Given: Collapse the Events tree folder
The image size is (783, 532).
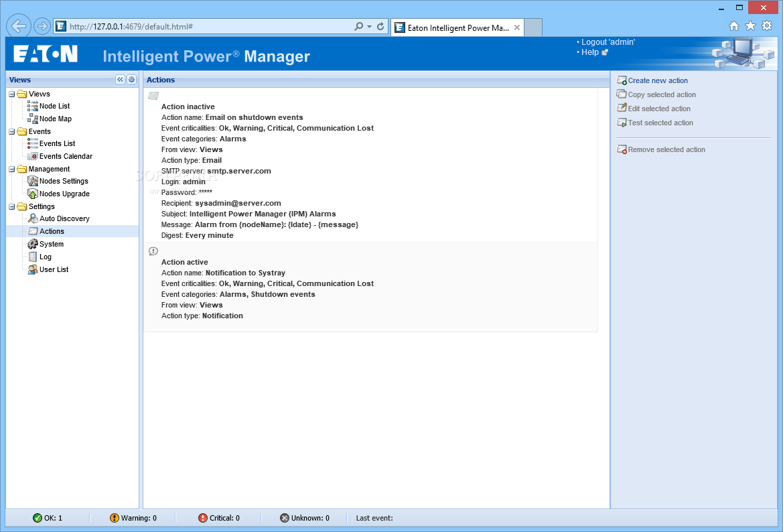Looking at the screenshot, I should [x=11, y=131].
